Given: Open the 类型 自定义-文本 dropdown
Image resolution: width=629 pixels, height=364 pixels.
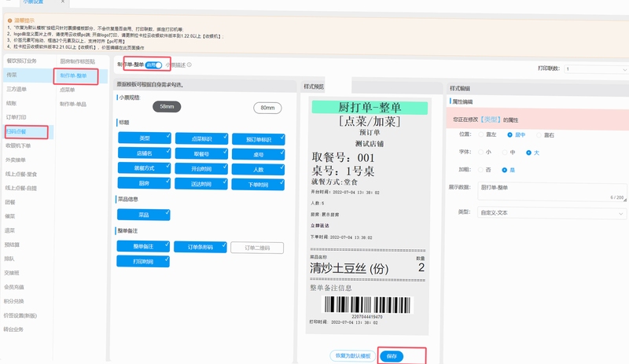Looking at the screenshot, I should pos(552,213).
